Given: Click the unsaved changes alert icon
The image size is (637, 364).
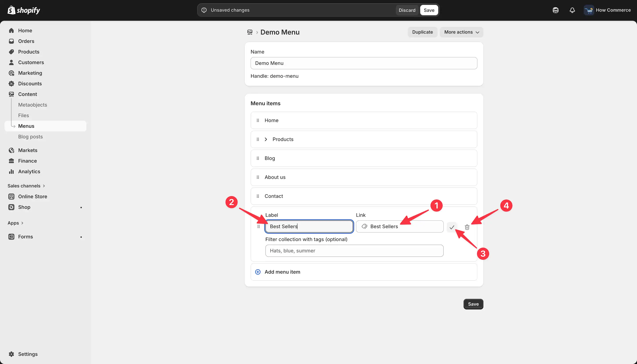Looking at the screenshot, I should click(x=204, y=10).
